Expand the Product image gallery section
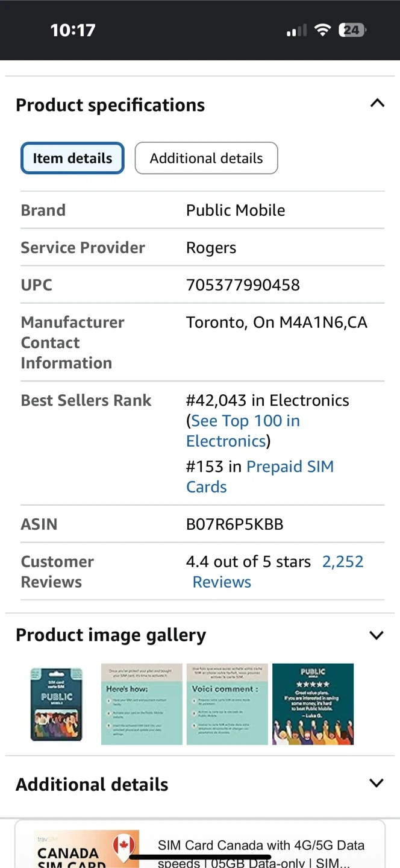The width and height of the screenshot is (400, 868). click(x=377, y=635)
